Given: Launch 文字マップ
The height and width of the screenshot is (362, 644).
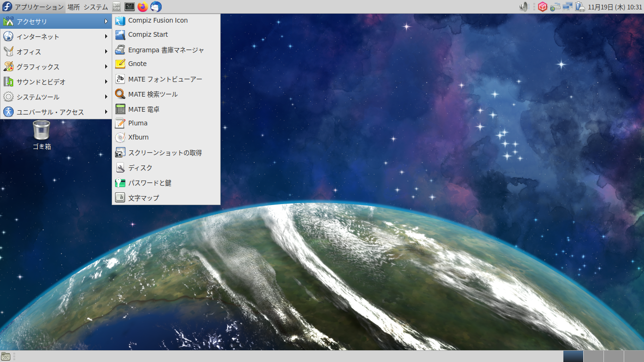Looking at the screenshot, I should (x=166, y=198).
